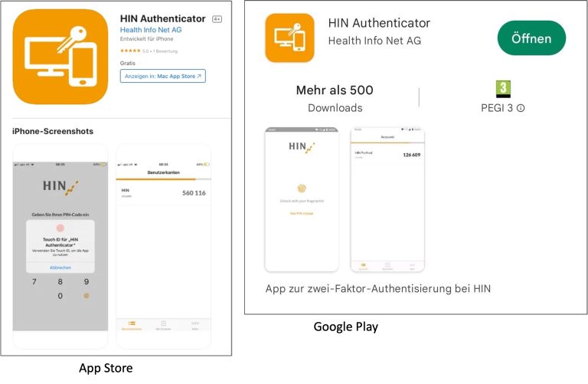Click the orange progress bar under Accounts
Image resolution: width=588 pixels, height=384 pixels.
click(381, 143)
